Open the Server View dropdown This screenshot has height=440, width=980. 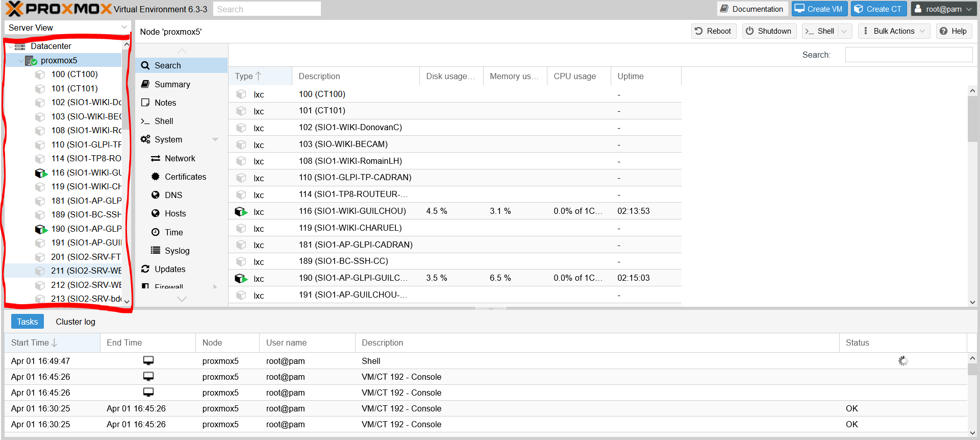[67, 28]
